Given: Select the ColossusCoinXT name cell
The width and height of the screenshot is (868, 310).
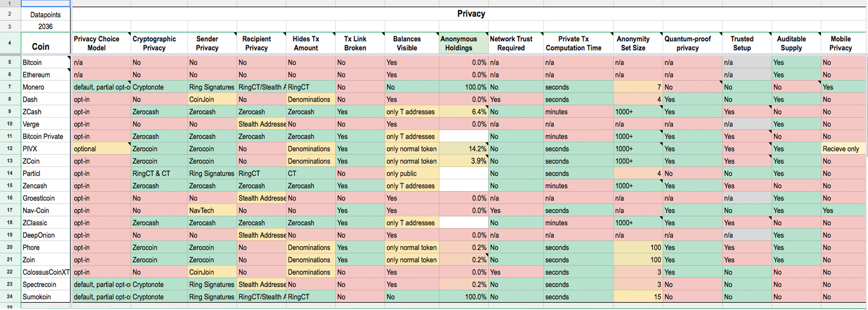Looking at the screenshot, I should [46, 272].
